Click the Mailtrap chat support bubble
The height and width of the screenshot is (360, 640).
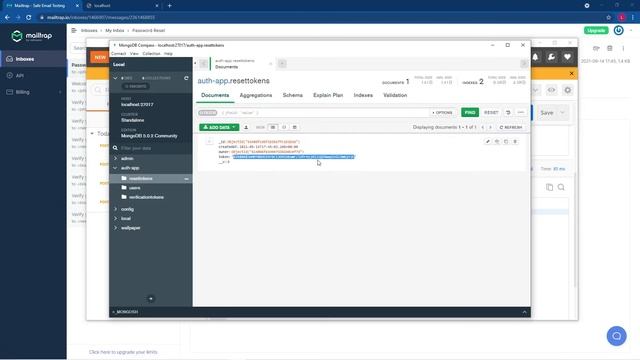616,336
